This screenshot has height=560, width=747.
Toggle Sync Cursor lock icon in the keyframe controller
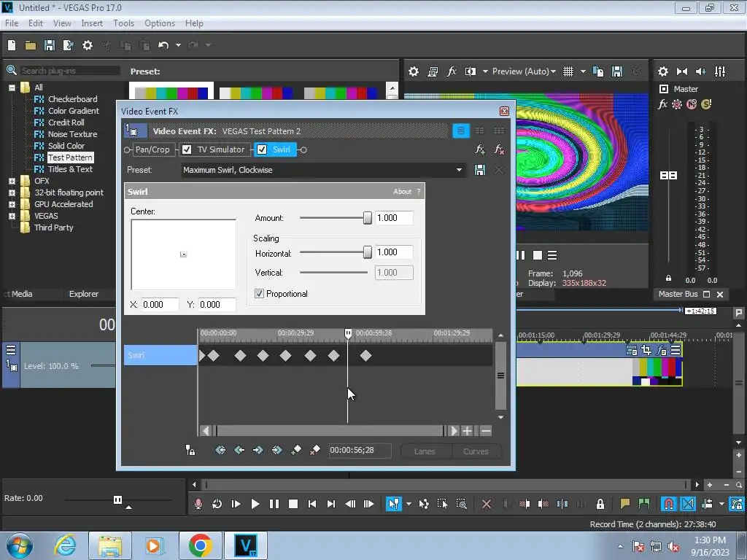click(x=190, y=450)
